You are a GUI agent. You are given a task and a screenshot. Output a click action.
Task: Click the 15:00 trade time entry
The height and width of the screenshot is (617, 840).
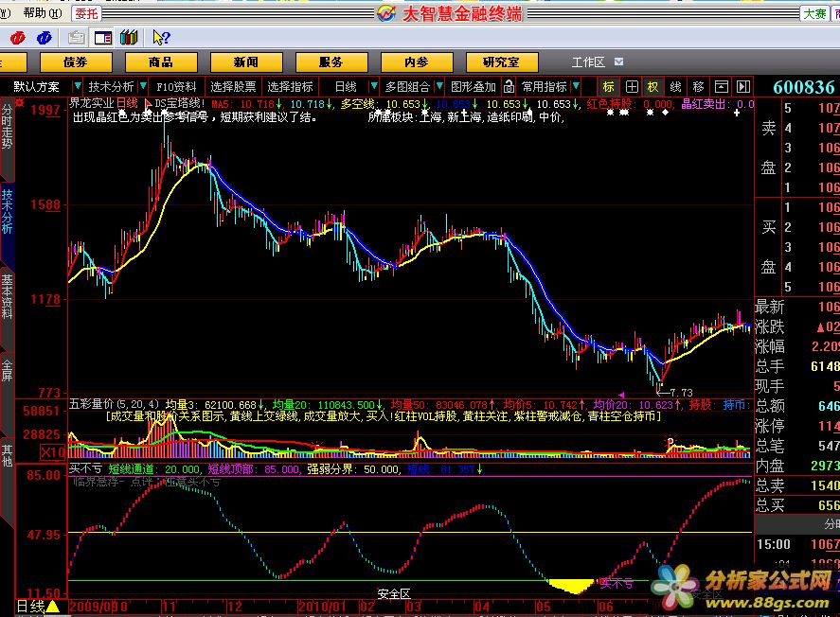[774, 544]
